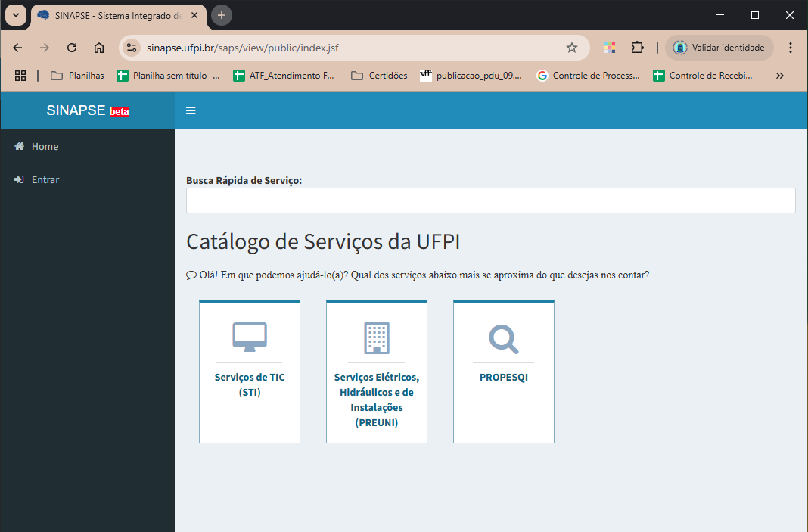
Task: Click the address bar URL sinapse.ufpi.br
Action: tap(243, 48)
